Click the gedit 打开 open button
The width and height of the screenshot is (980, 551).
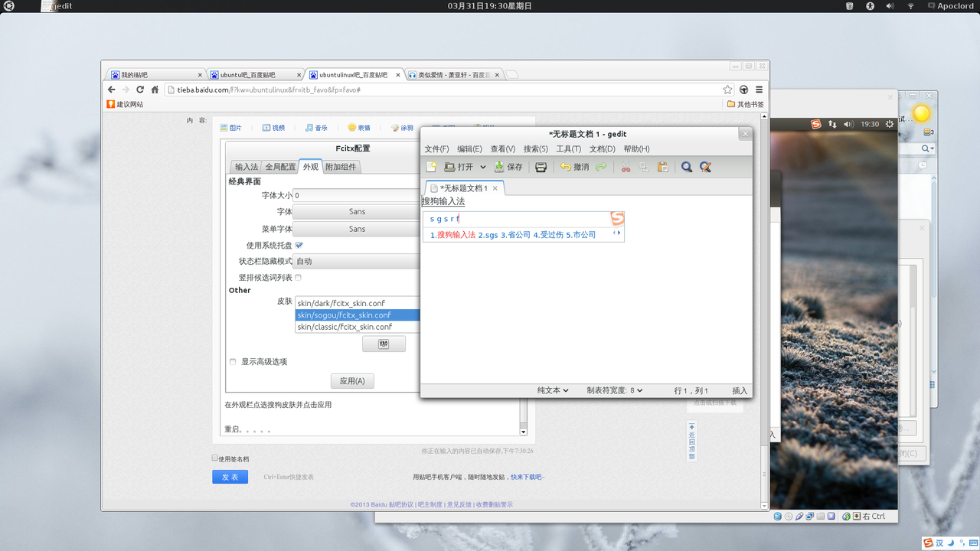(459, 167)
